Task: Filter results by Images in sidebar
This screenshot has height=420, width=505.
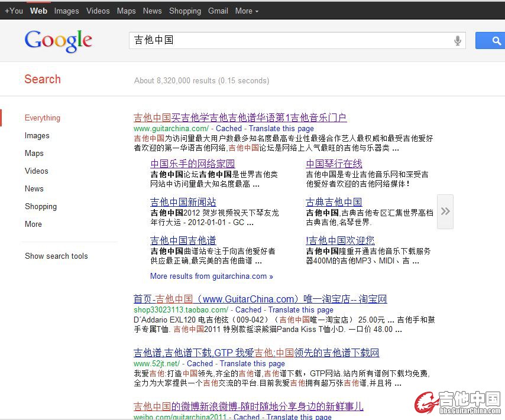Action: click(37, 135)
